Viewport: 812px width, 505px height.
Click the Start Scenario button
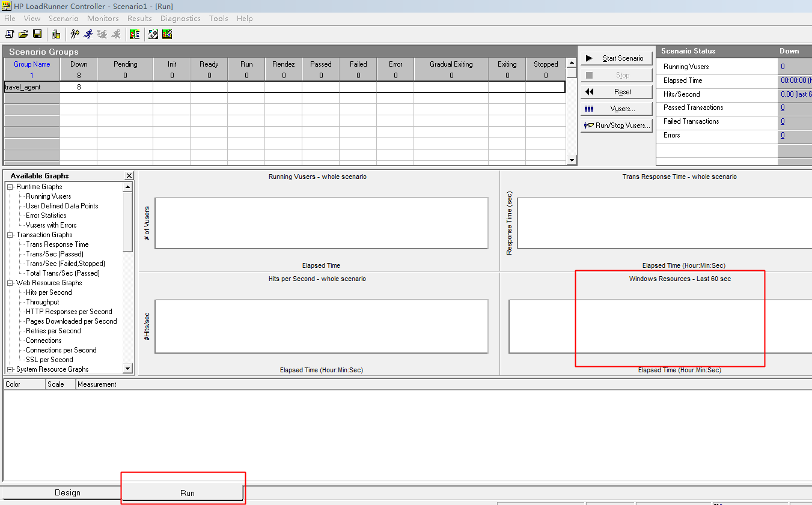(617, 58)
